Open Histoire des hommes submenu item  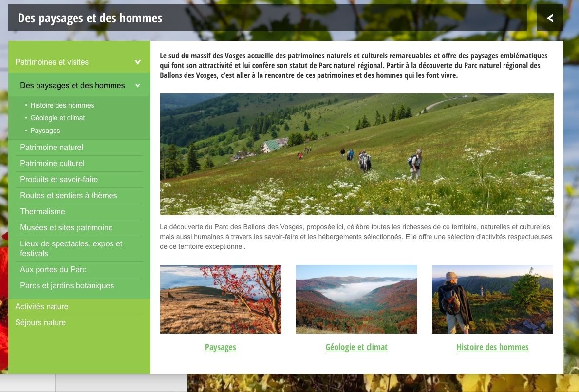click(62, 105)
